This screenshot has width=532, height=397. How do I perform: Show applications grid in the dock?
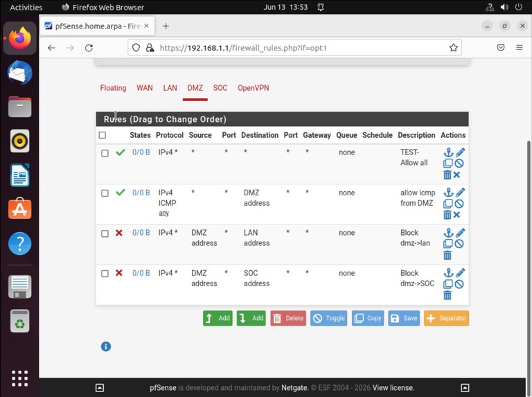coord(19,378)
